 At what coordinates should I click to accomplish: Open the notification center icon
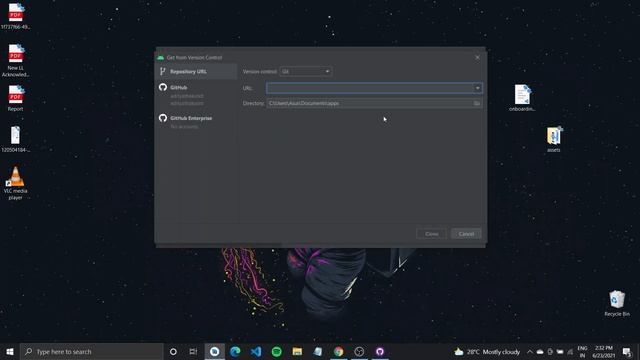[x=627, y=351]
